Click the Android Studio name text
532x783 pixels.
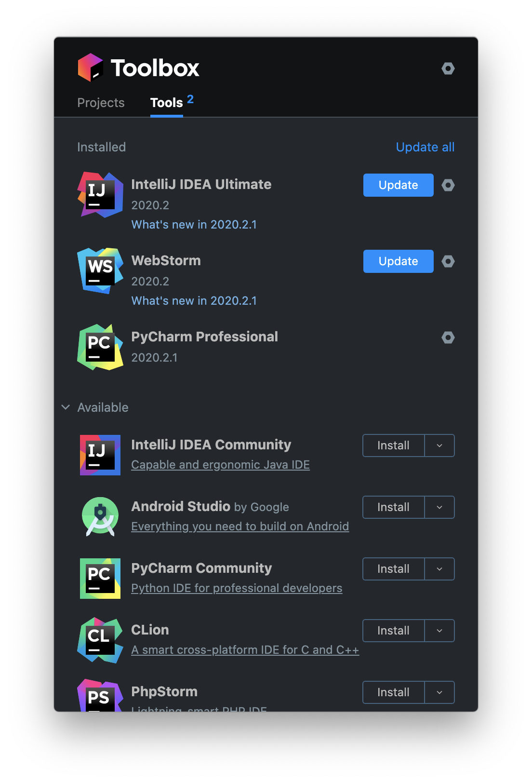coord(181,506)
